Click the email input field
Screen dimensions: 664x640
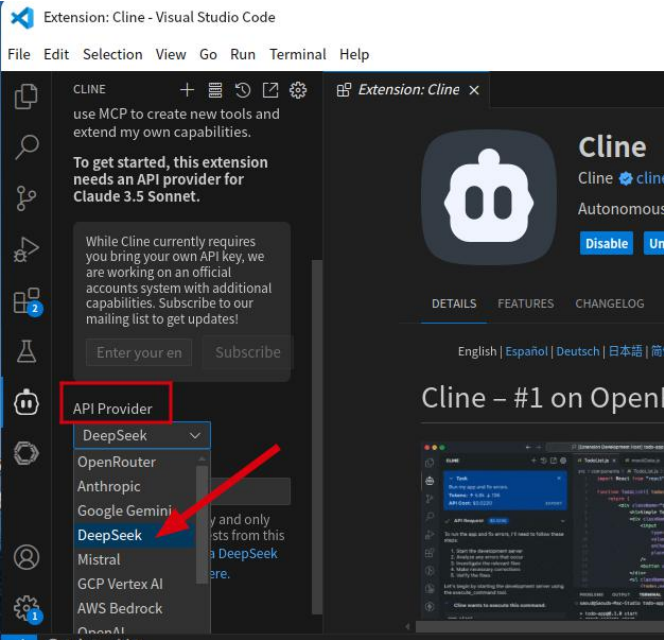point(139,352)
